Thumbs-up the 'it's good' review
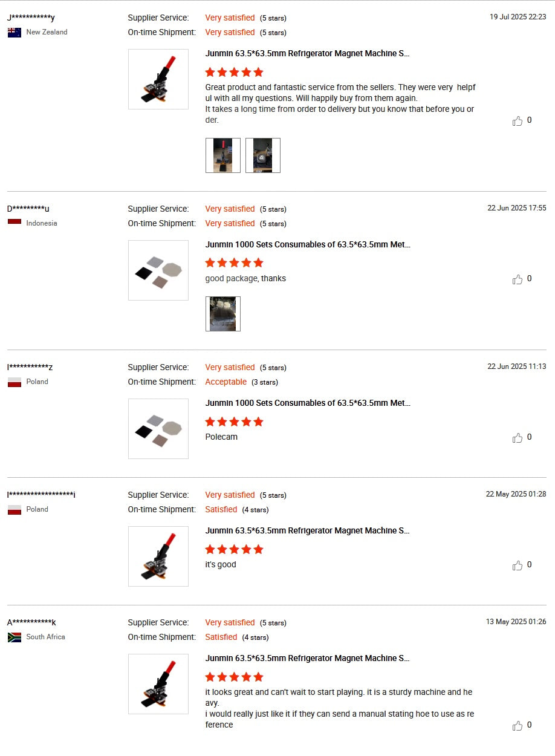The width and height of the screenshot is (555, 756). [x=518, y=565]
